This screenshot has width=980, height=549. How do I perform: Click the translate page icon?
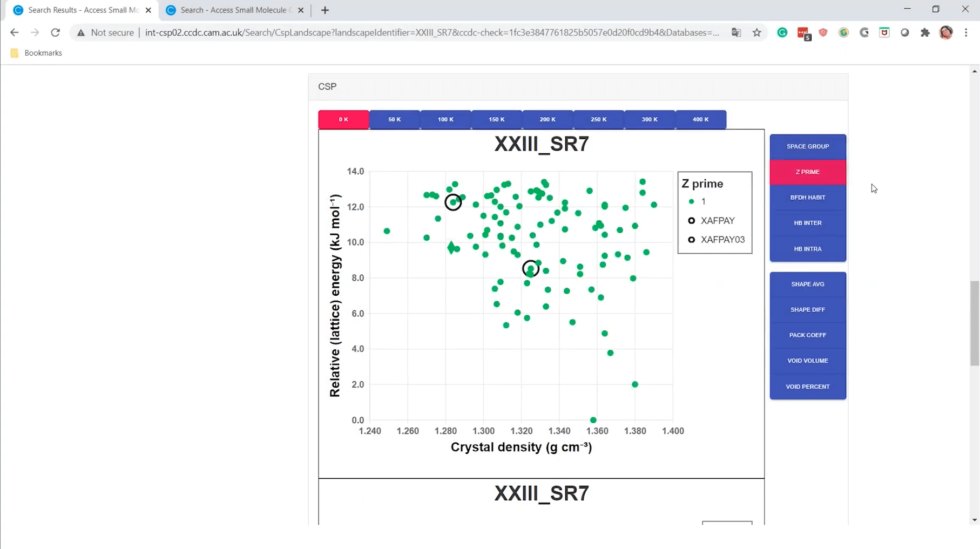[736, 32]
